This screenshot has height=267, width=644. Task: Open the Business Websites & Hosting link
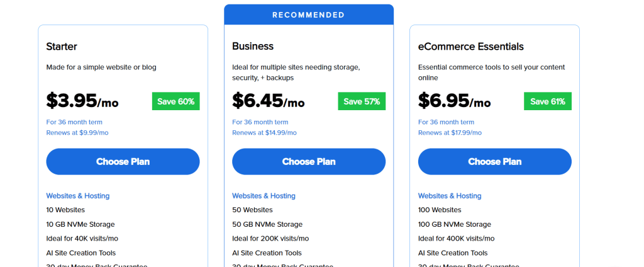click(264, 196)
